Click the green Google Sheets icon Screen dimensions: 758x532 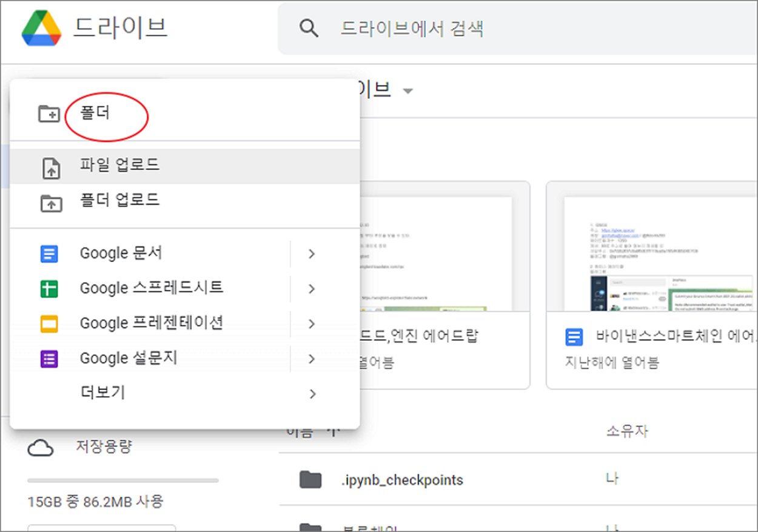click(x=49, y=289)
